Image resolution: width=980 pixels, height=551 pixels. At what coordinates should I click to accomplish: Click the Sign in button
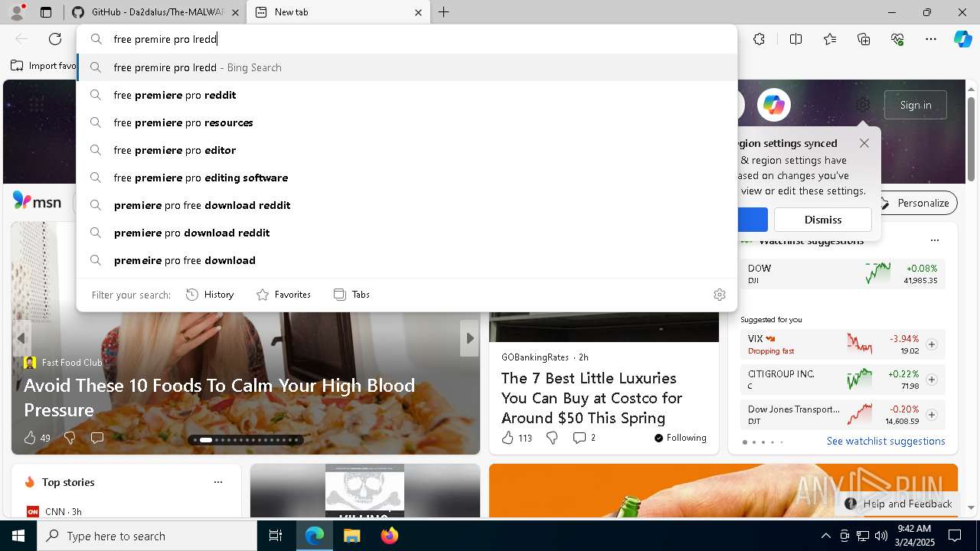916,105
